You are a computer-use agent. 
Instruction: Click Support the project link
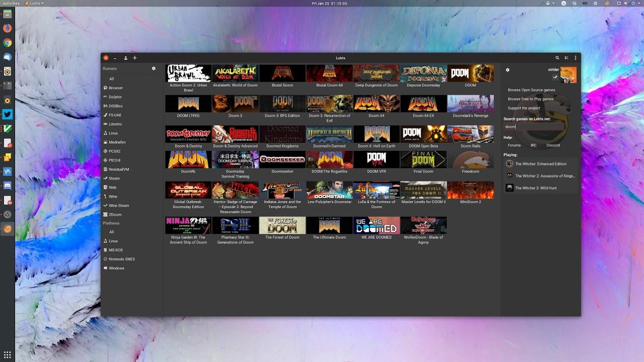(524, 108)
